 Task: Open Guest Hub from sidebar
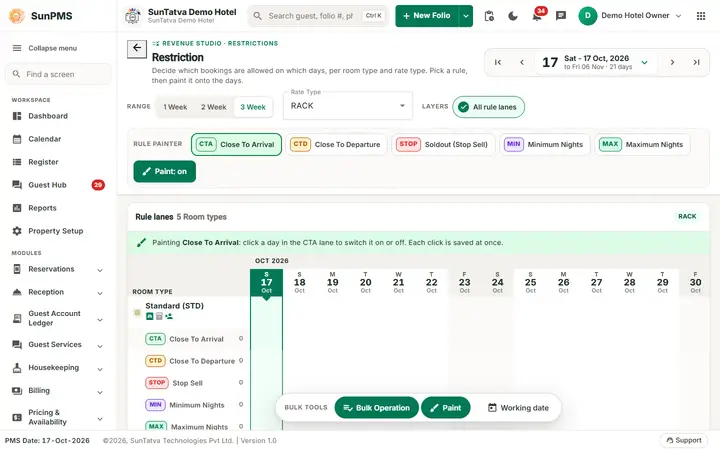click(x=57, y=185)
